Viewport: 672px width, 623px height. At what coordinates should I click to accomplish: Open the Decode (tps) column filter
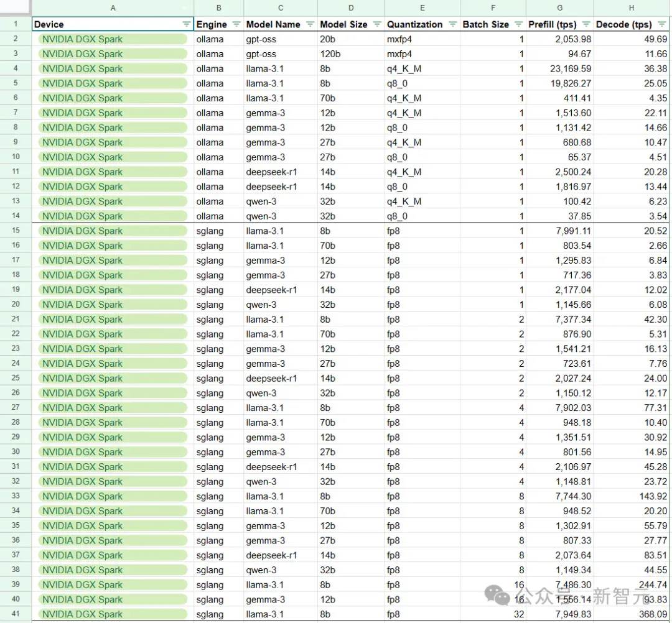(662, 24)
